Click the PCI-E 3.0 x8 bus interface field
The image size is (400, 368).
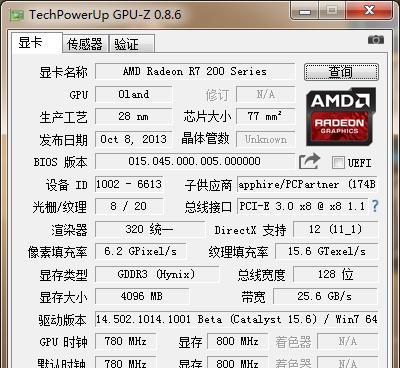tap(302, 206)
